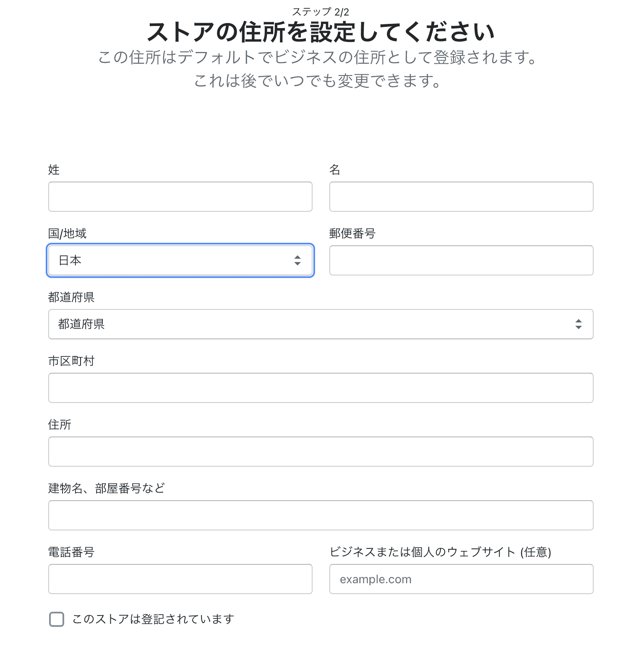The width and height of the screenshot is (644, 652).
Task: Click the 建物名、部屋番号など input field
Action: (321, 515)
